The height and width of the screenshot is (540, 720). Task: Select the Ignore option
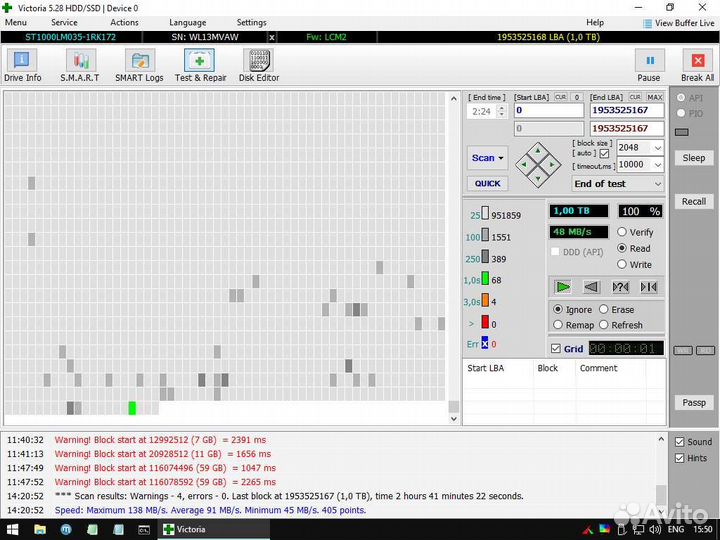[558, 309]
